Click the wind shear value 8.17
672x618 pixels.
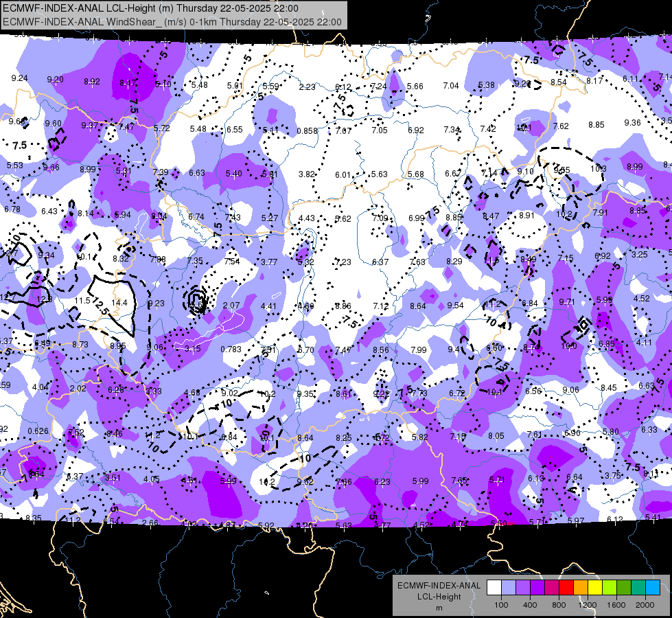(594, 80)
